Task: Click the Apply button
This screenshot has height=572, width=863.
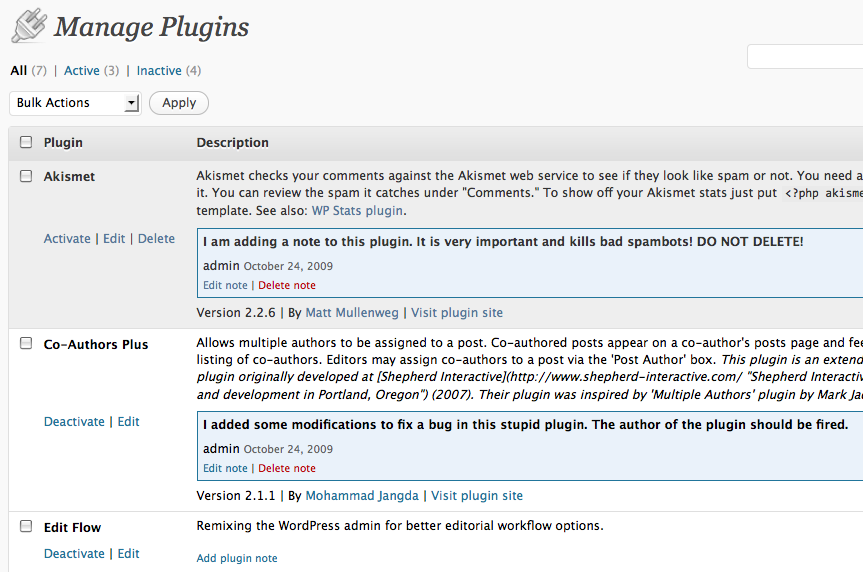Action: (x=179, y=103)
